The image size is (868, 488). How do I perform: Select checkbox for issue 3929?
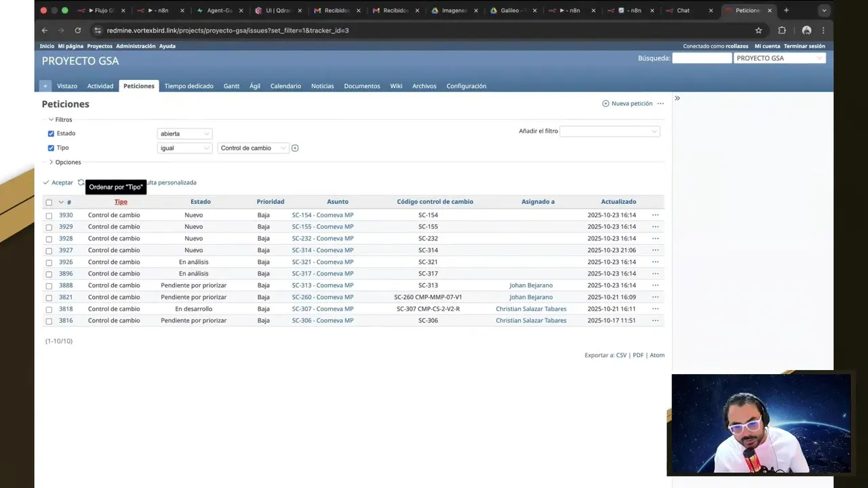click(x=49, y=227)
